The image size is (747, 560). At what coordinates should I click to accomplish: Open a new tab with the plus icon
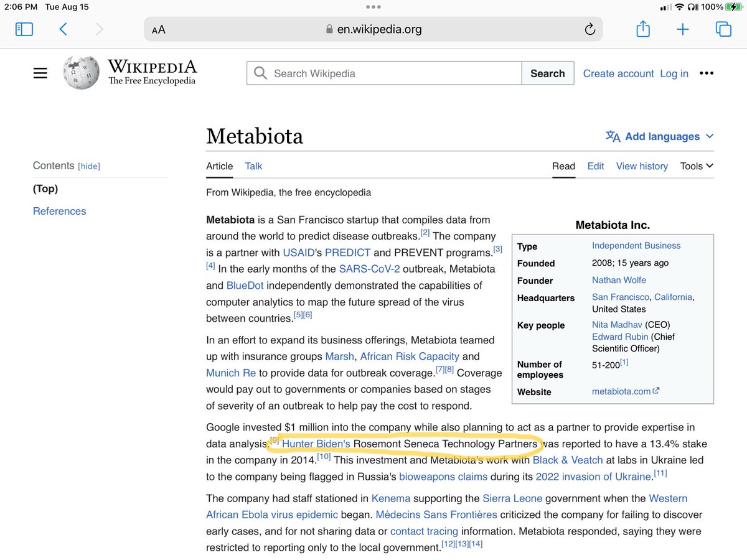coord(683,29)
